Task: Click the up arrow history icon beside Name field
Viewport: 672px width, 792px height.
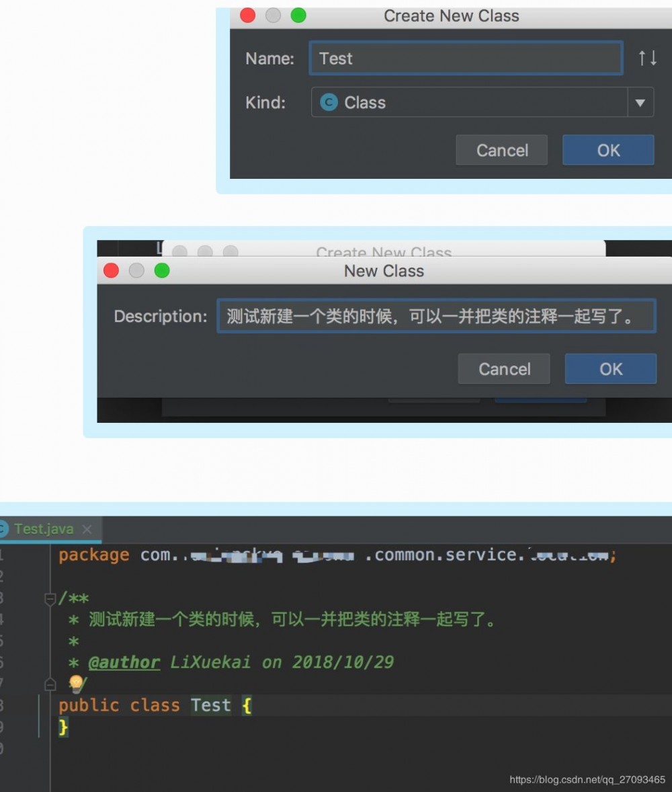Action: click(x=643, y=58)
